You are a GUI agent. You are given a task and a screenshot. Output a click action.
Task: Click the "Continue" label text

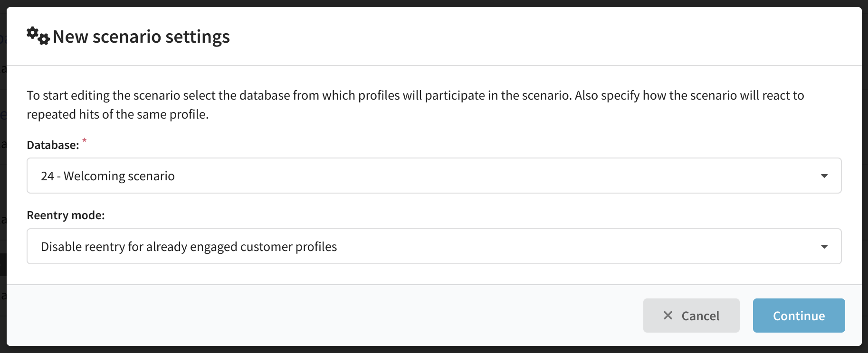[799, 316]
